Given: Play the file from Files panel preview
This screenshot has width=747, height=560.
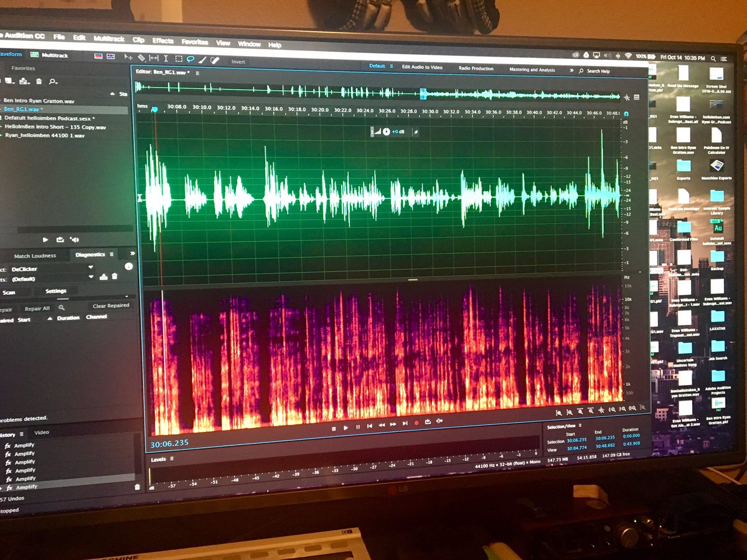Looking at the screenshot, I should (45, 240).
